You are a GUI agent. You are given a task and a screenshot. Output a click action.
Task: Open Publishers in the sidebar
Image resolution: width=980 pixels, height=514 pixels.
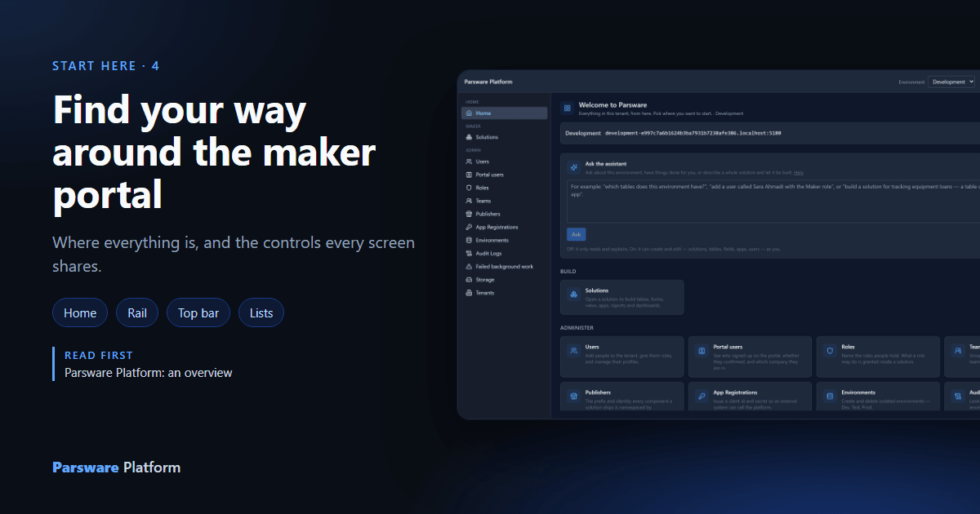click(x=504, y=214)
